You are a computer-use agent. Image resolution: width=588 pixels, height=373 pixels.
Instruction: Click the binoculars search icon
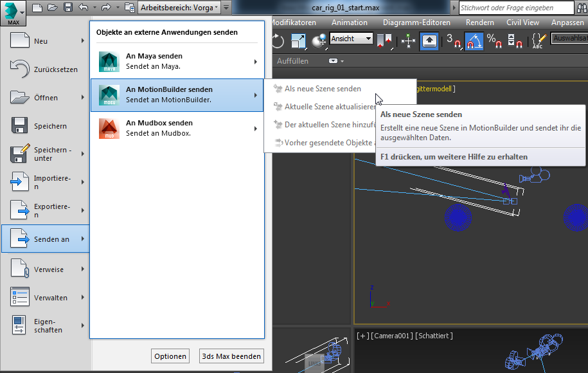point(582,8)
